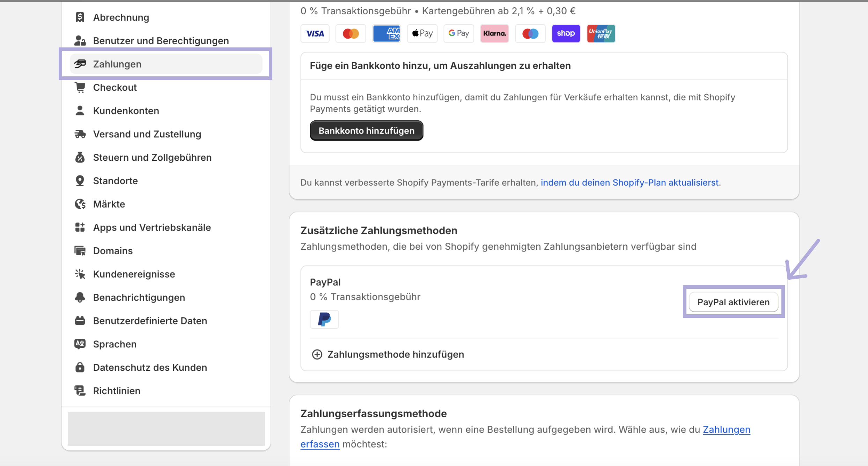Open the Zahlungen erfassen link

[727, 429]
